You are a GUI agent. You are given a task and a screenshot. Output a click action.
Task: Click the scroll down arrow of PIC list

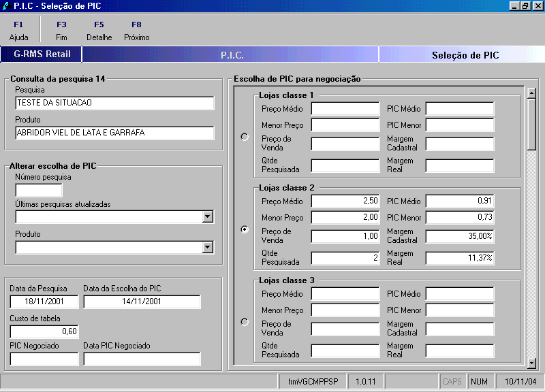click(x=531, y=363)
